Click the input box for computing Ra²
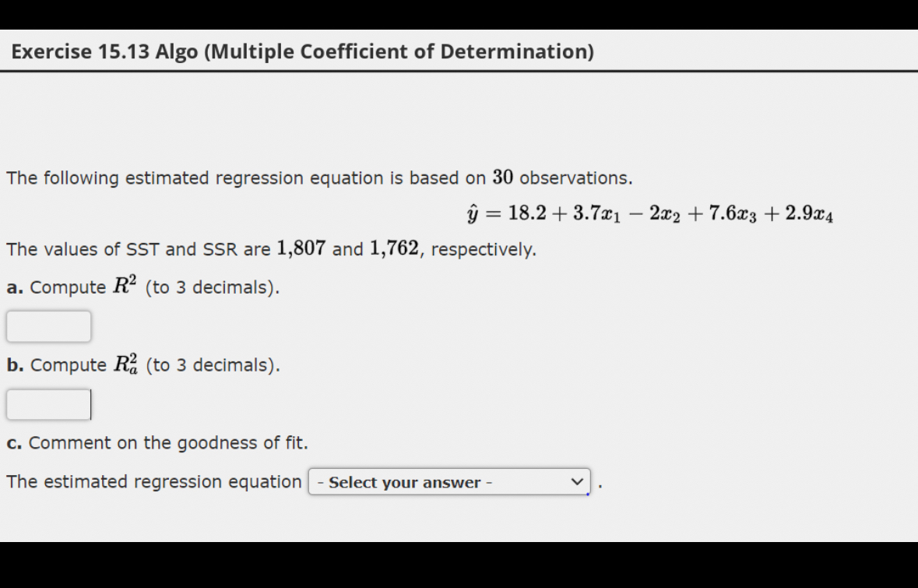The image size is (918, 588). [48, 404]
